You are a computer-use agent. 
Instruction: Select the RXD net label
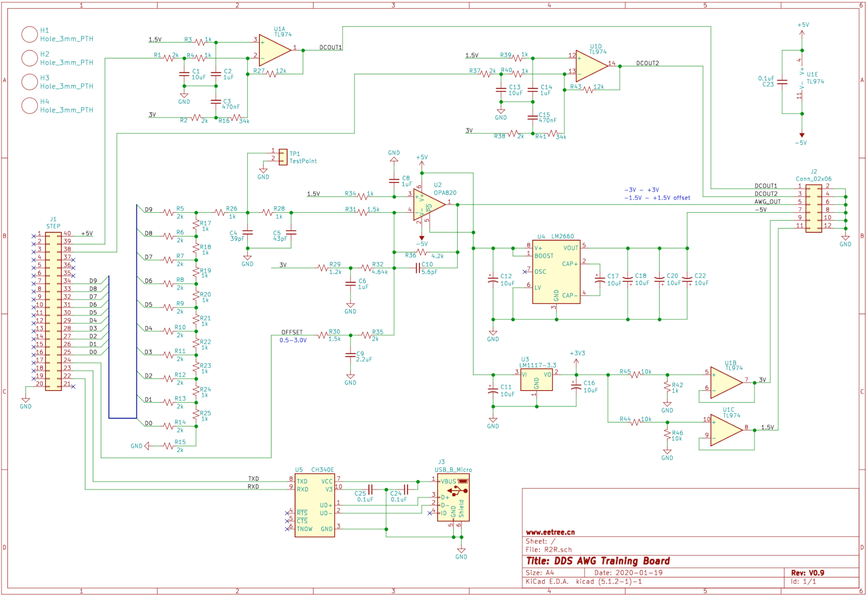tap(253, 487)
